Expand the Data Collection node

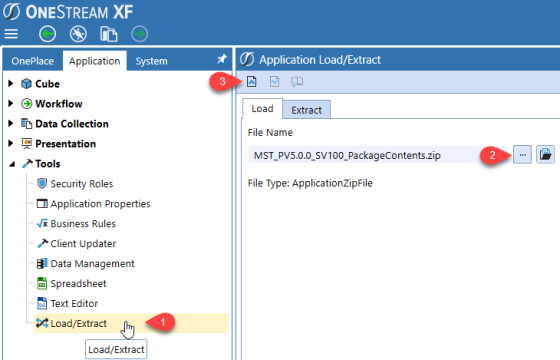[x=11, y=124]
